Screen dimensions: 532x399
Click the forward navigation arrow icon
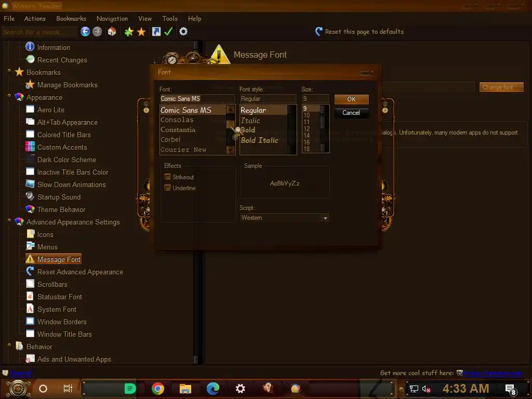point(97,32)
